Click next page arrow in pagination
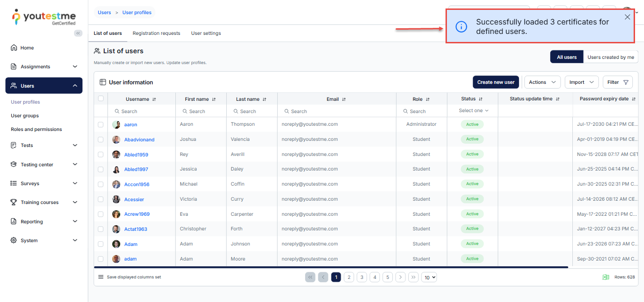 [x=400, y=277]
